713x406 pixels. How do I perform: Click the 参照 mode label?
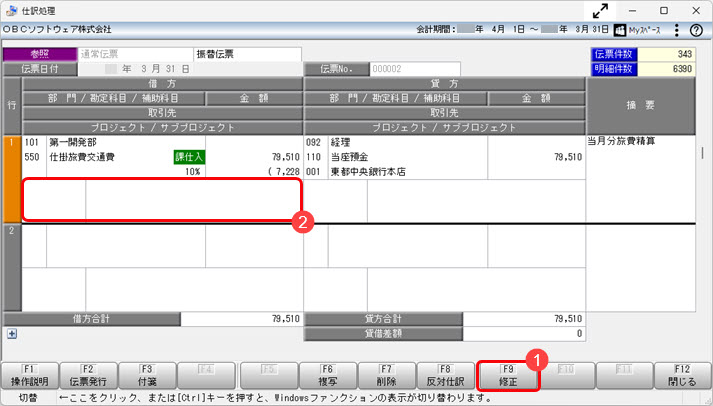pos(40,54)
